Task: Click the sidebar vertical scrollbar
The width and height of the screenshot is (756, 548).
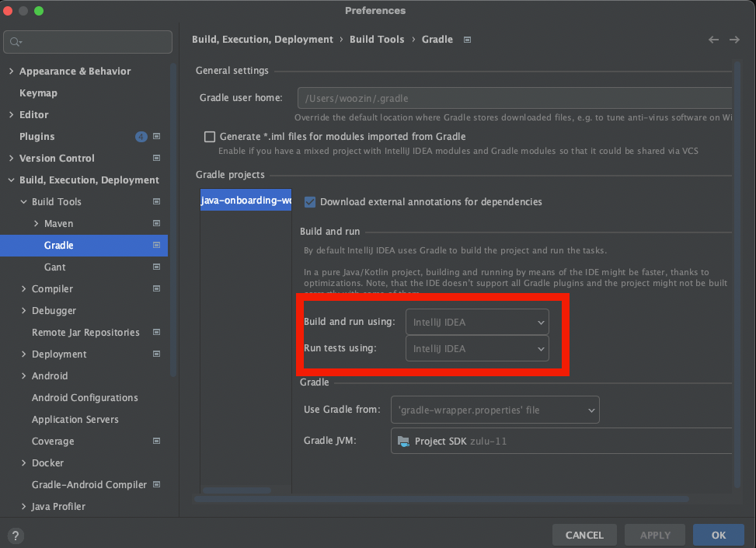Action: 173,219
